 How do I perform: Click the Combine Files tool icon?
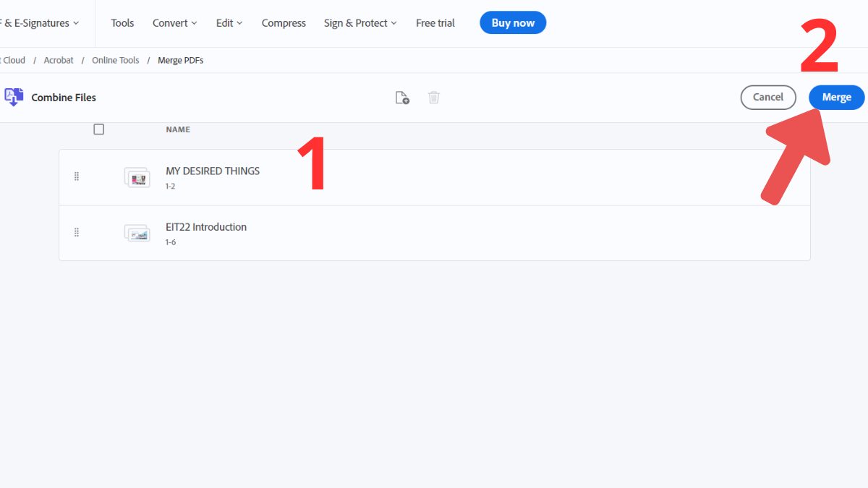point(13,97)
